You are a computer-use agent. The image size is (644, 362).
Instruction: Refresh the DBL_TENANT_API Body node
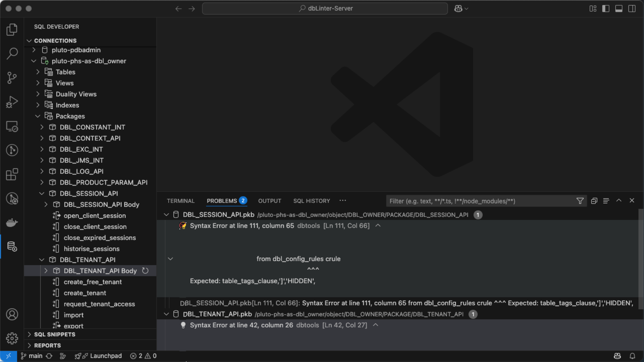click(x=145, y=271)
